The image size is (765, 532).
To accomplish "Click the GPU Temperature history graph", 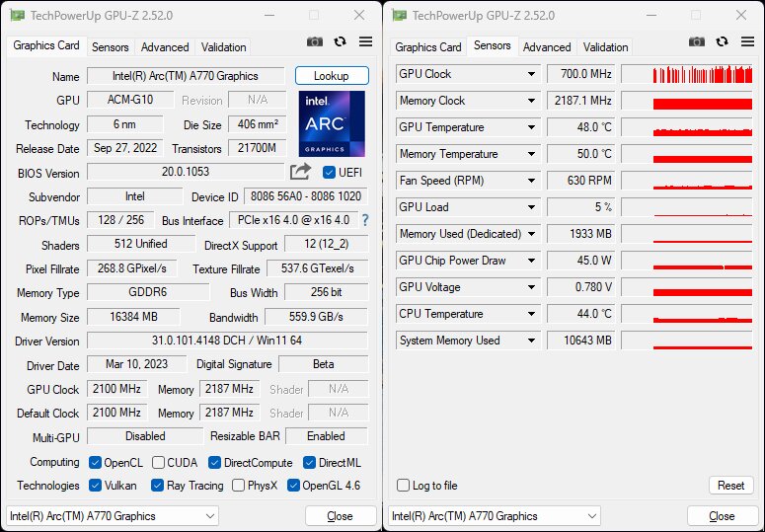I will 687,127.
